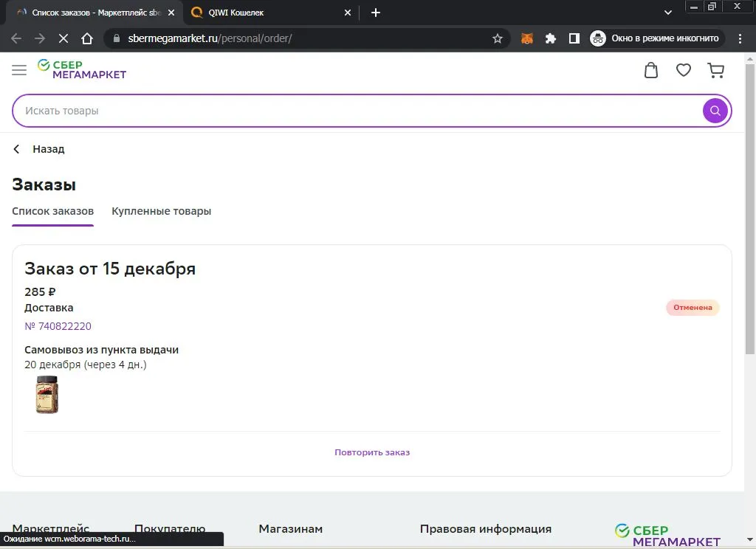This screenshot has height=549, width=756.
Task: Go forward in browser history
Action: 40,38
